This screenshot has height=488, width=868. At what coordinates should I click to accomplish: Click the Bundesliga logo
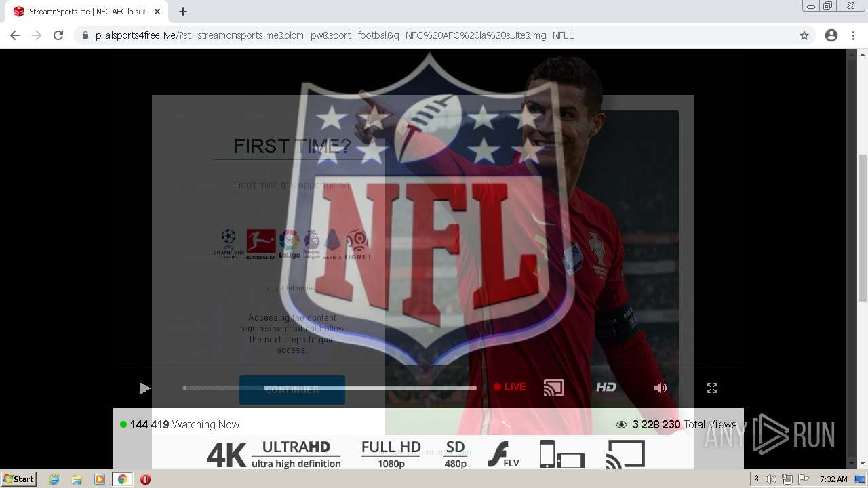(261, 244)
